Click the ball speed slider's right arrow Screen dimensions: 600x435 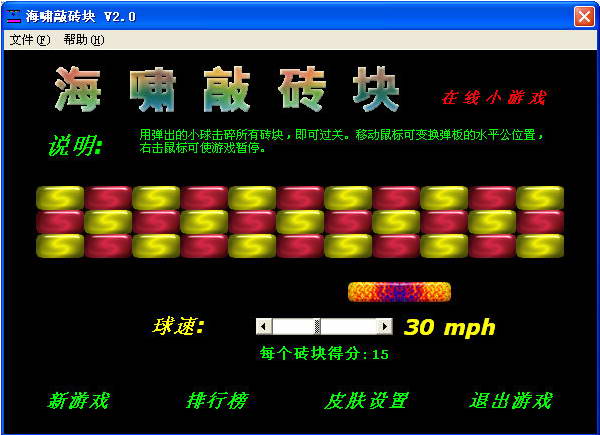(384, 326)
